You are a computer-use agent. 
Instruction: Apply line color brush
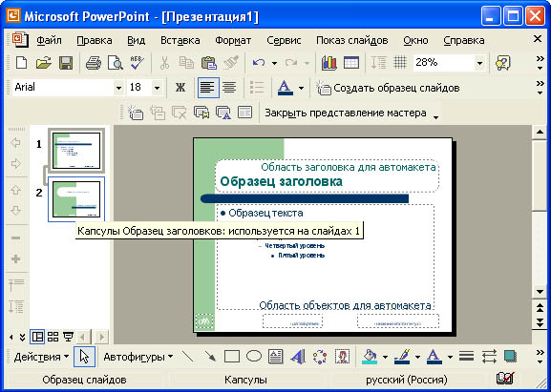(402, 357)
